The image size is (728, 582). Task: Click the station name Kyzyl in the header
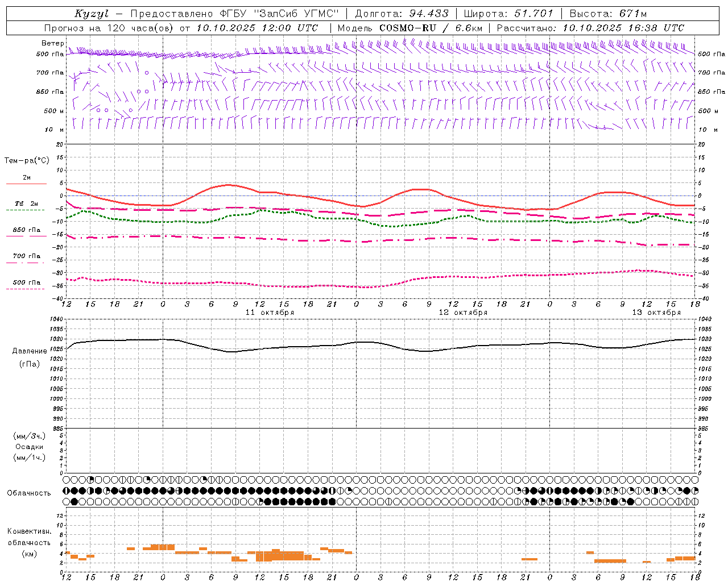point(90,14)
